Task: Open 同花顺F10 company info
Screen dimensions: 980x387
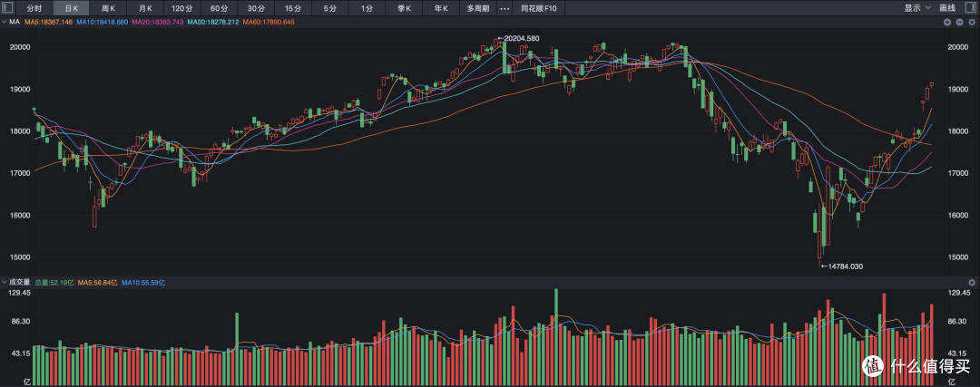Action: [539, 8]
